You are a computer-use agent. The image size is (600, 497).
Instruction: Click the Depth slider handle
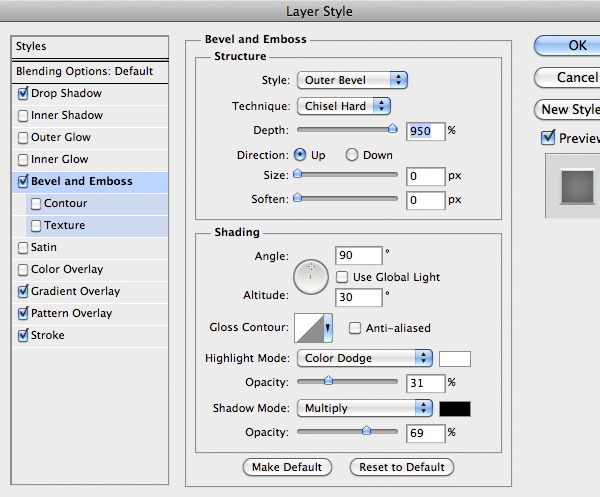pyautogui.click(x=393, y=129)
